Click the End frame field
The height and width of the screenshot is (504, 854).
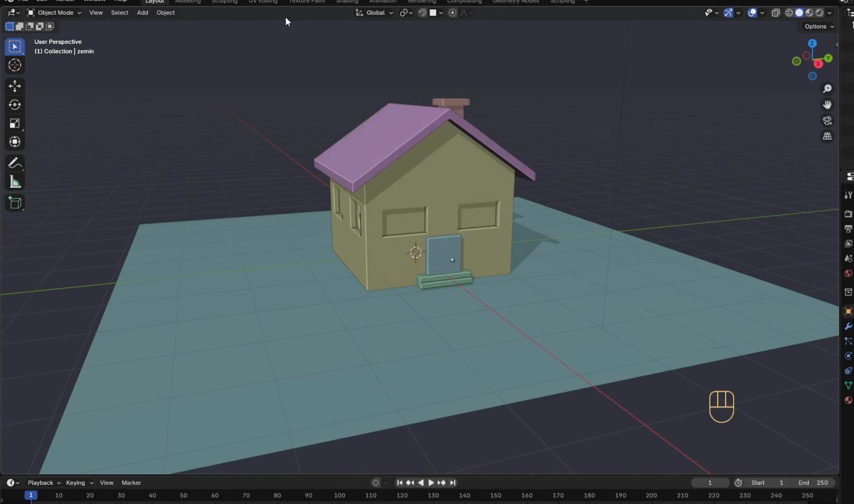[813, 483]
